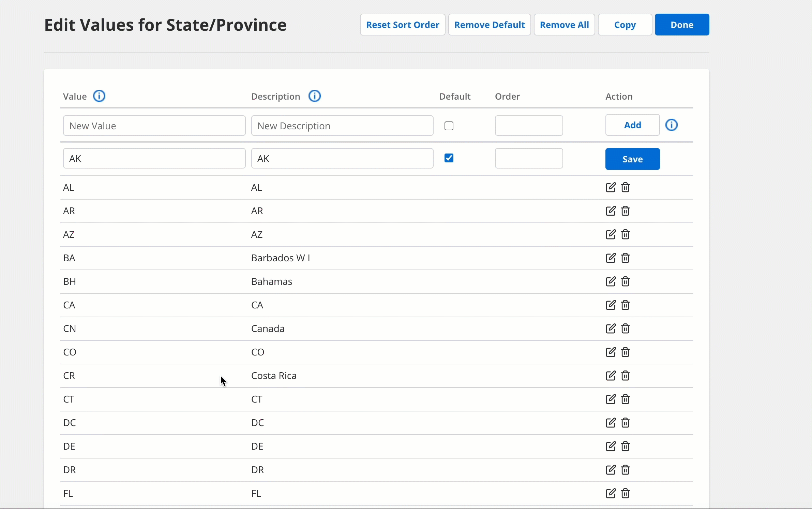Image resolution: width=812 pixels, height=509 pixels.
Task: Save the AK row edits
Action: [632, 159]
